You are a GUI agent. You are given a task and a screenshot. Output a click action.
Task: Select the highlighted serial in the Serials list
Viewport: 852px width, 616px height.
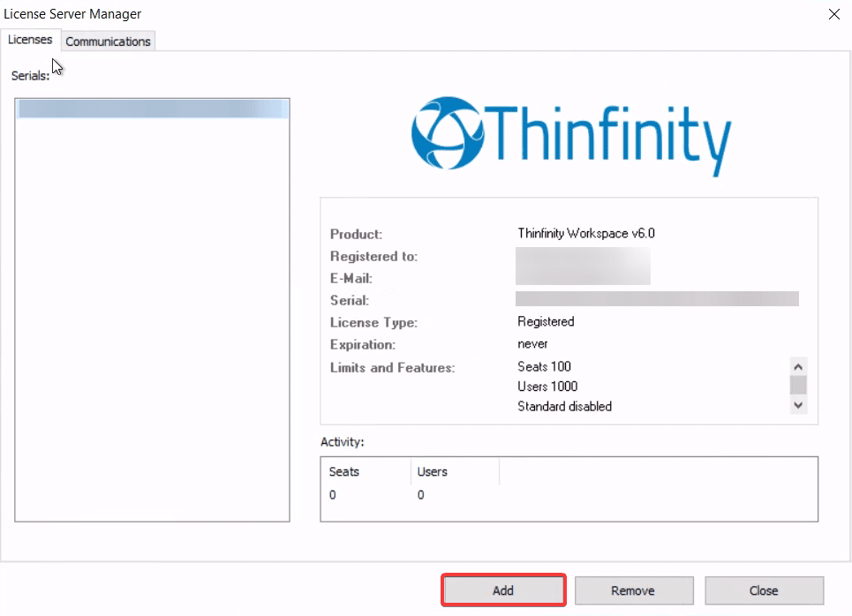point(152,107)
